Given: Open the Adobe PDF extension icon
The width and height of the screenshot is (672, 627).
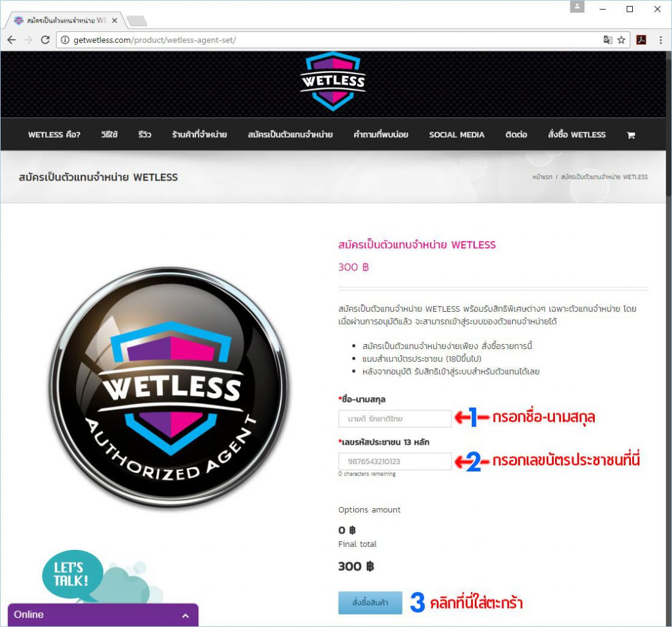Looking at the screenshot, I should [x=641, y=40].
